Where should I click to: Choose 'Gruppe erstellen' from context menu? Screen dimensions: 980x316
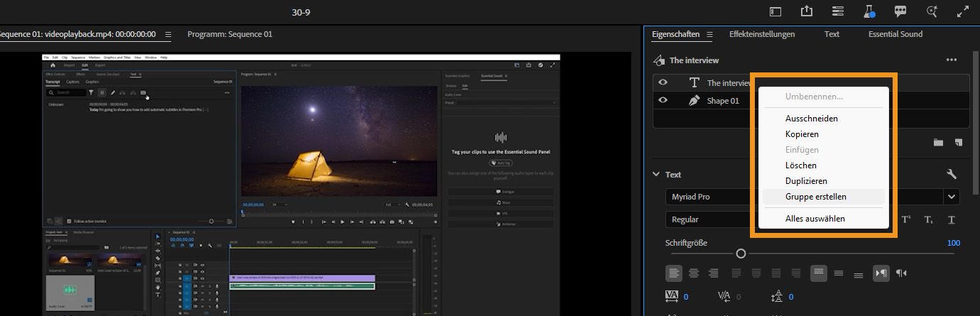(x=815, y=197)
